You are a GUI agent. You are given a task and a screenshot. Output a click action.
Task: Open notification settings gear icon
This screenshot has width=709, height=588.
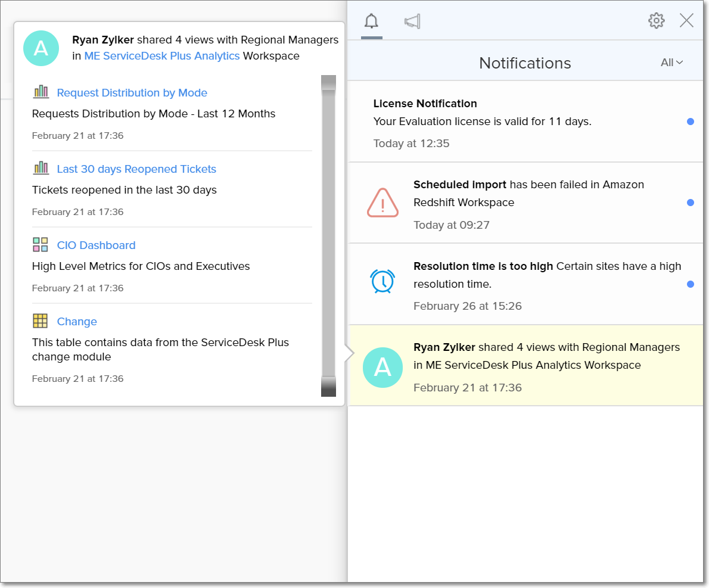656,21
